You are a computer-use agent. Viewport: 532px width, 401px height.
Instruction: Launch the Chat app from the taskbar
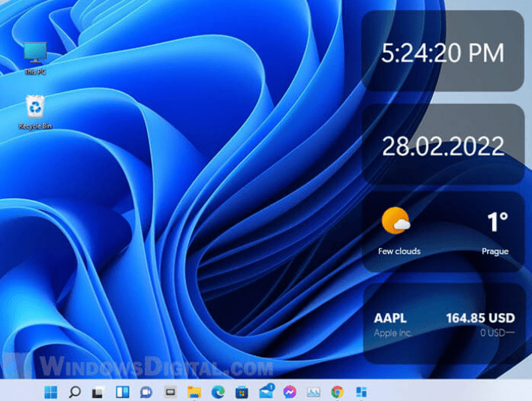(x=146, y=391)
